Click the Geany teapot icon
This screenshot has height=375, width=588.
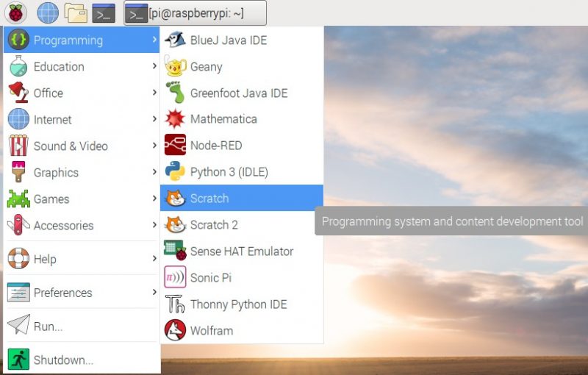(175, 66)
